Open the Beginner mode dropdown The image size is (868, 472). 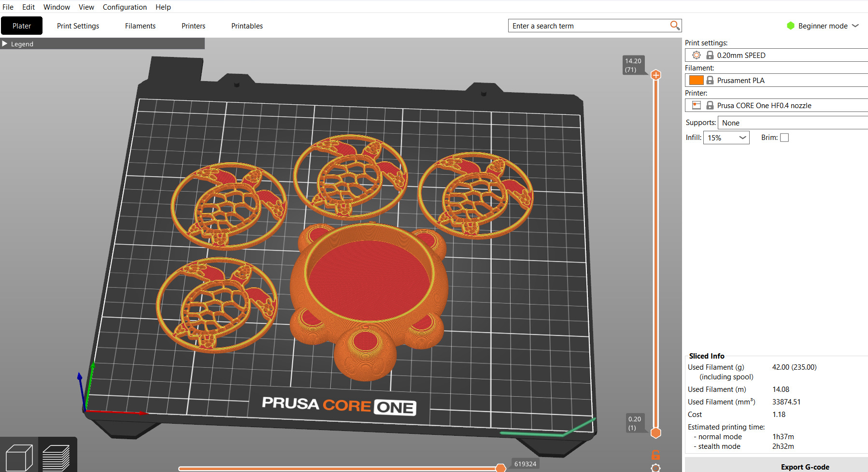[x=824, y=26]
